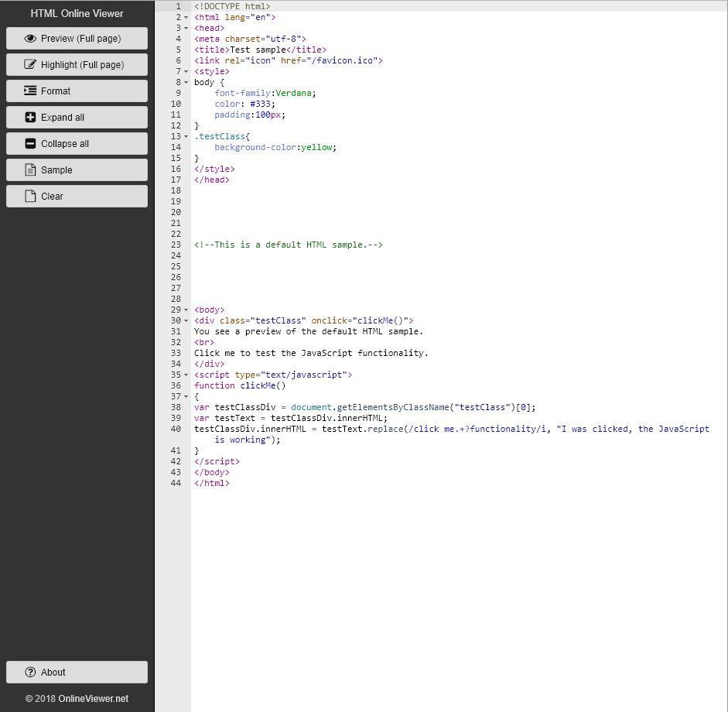This screenshot has width=728, height=712.
Task: Click the background-color:yellow declaration
Action: (x=275, y=147)
